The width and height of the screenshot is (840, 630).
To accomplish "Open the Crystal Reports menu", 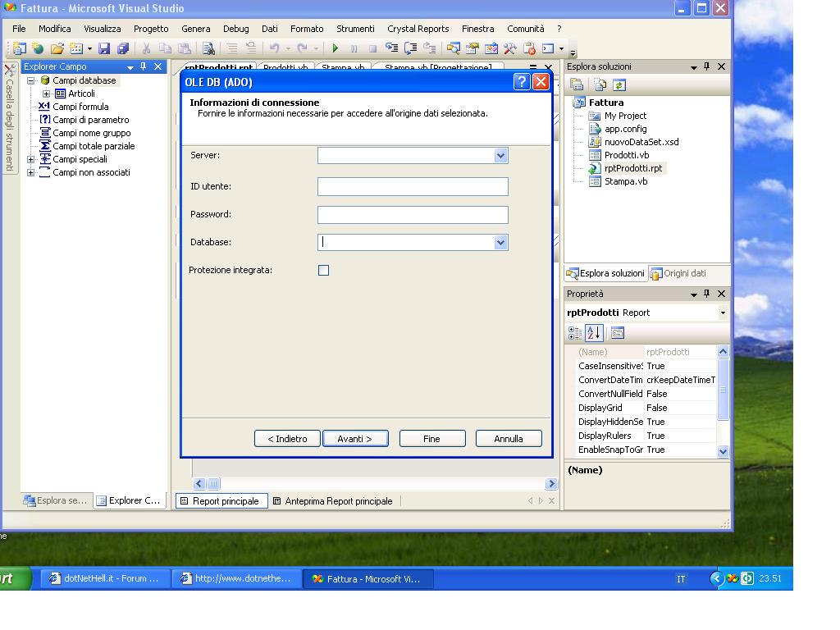I will [x=418, y=29].
